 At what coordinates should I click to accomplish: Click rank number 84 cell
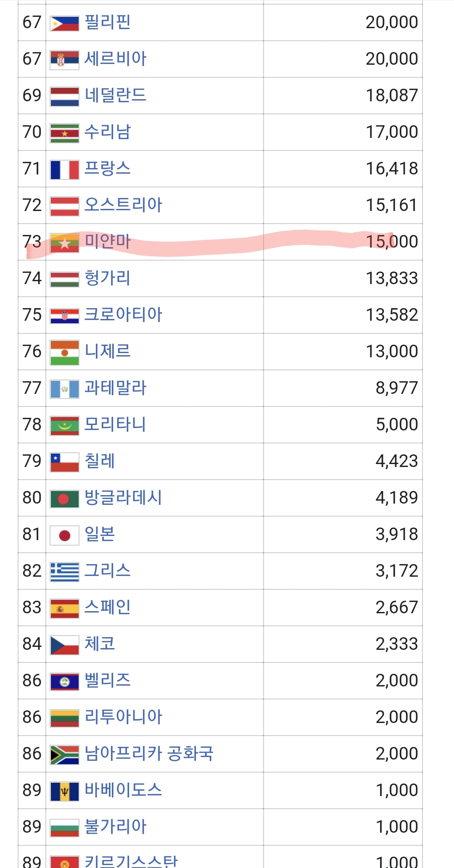32,644
